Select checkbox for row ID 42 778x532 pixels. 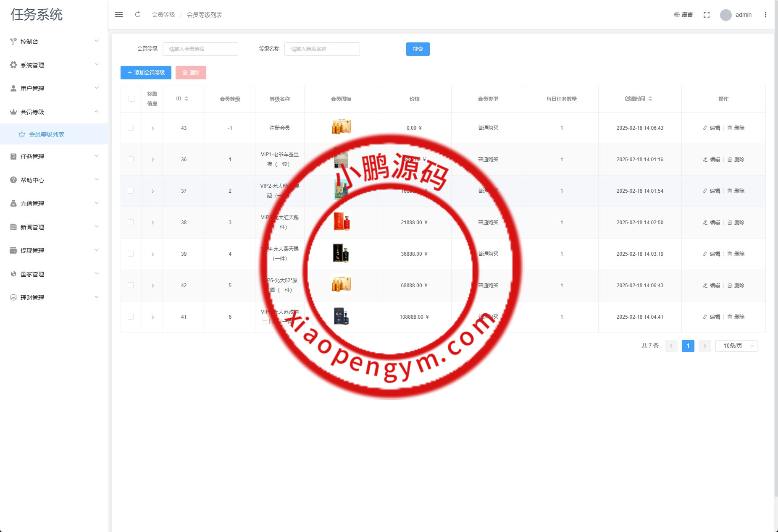(x=131, y=286)
